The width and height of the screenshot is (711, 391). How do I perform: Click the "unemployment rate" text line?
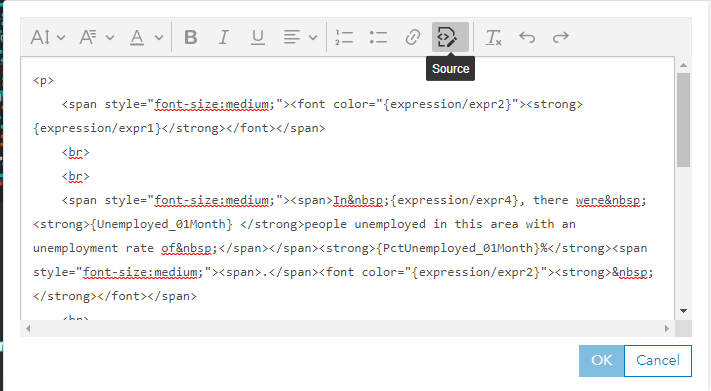click(x=93, y=248)
